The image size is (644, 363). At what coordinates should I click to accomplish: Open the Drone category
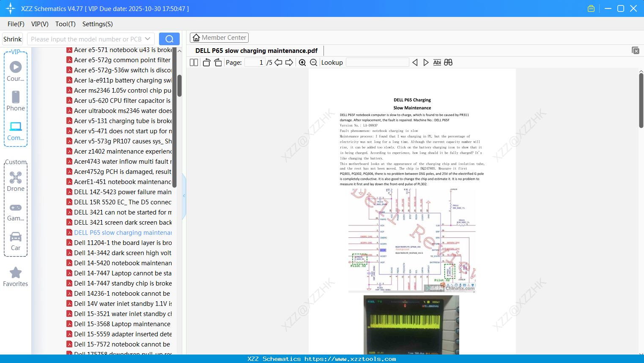tap(16, 181)
